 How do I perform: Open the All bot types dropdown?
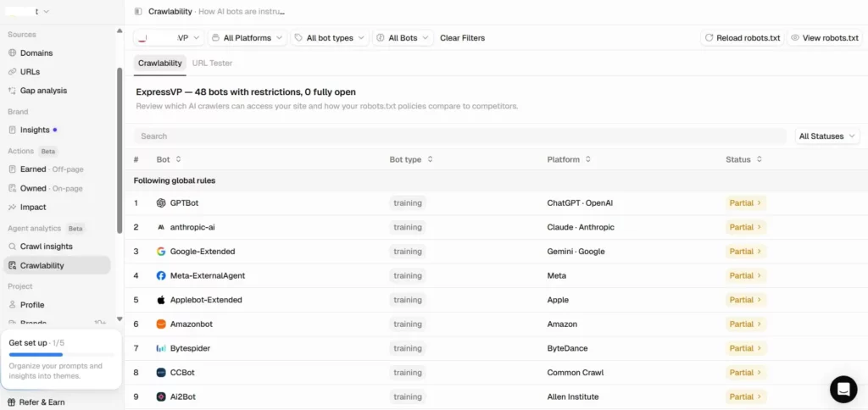tap(330, 38)
